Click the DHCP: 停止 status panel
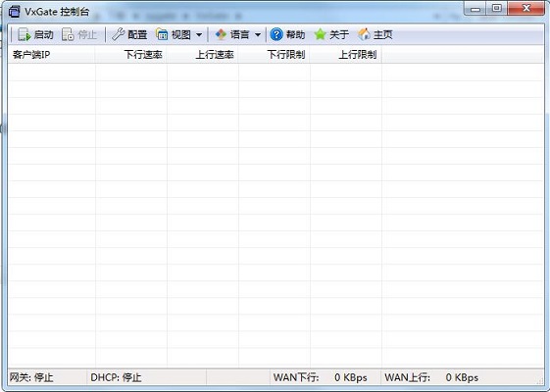This screenshot has width=550, height=392. click(147, 377)
